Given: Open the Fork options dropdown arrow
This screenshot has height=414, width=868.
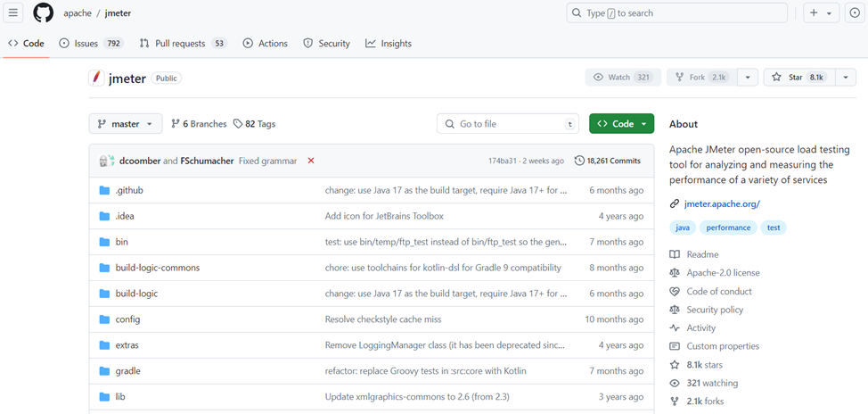Looking at the screenshot, I should pyautogui.click(x=748, y=77).
